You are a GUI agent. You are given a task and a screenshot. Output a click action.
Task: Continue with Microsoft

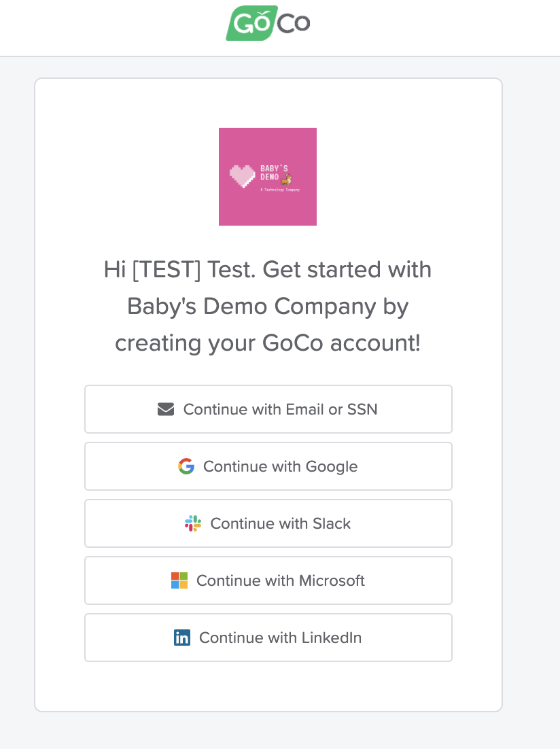(268, 580)
